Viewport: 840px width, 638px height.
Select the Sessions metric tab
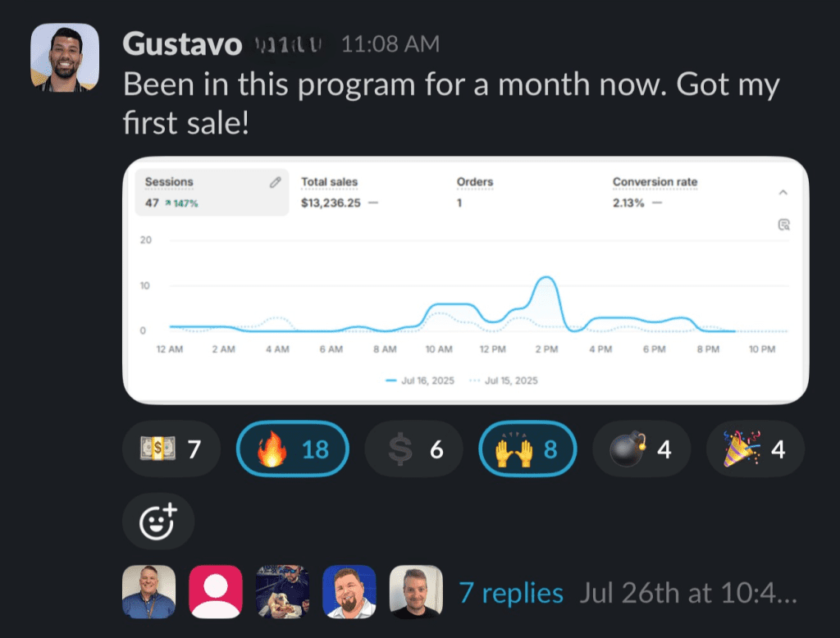(212, 192)
